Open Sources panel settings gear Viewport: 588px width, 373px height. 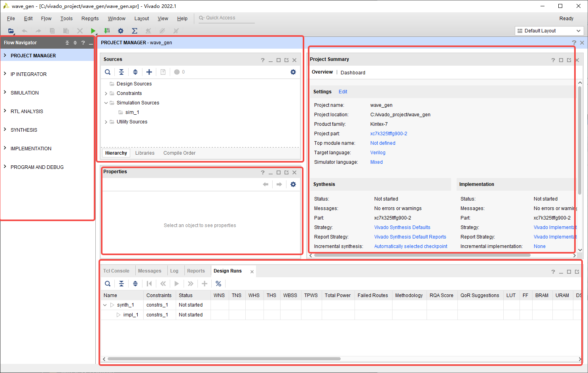293,72
